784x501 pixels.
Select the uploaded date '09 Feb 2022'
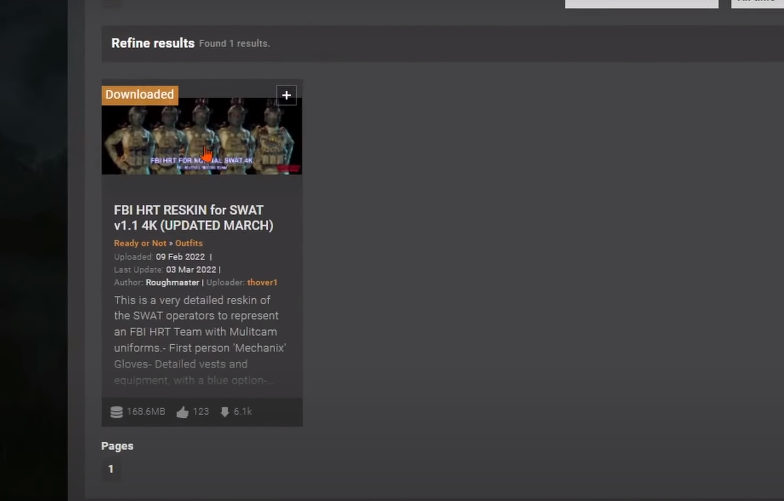click(x=180, y=257)
